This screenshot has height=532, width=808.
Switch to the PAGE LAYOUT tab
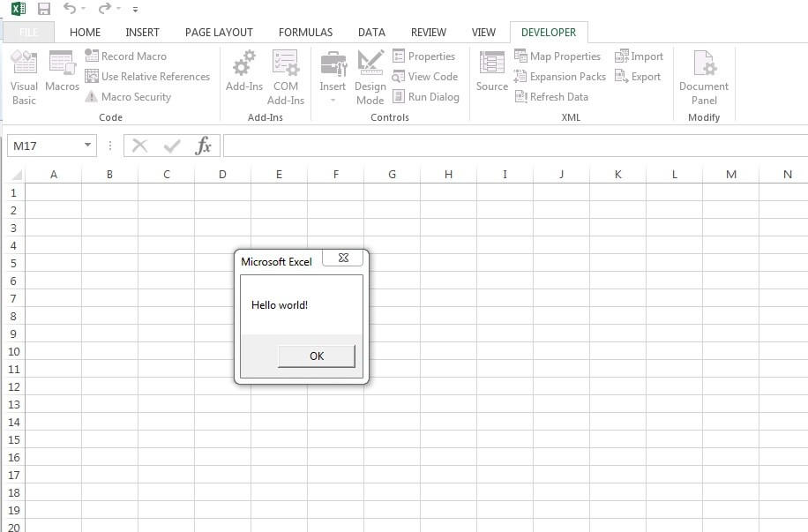[x=219, y=32]
